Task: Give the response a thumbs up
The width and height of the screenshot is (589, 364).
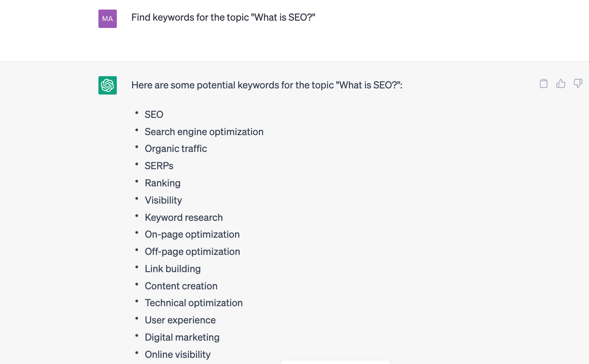Action: (561, 83)
